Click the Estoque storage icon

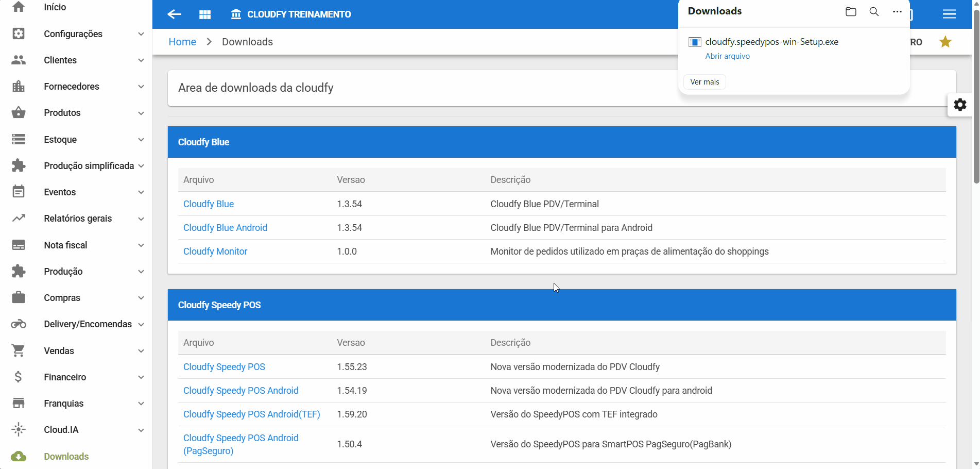pos(19,139)
